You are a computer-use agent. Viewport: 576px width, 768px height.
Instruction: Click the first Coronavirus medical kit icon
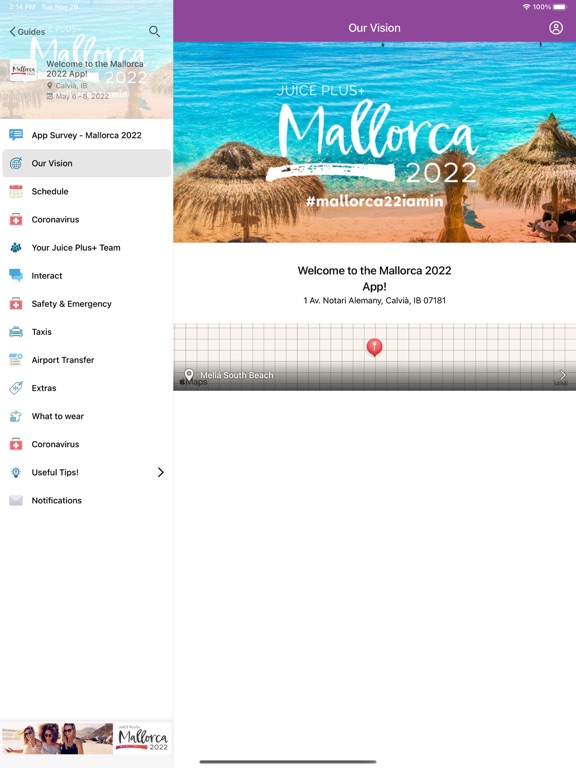[x=16, y=219]
